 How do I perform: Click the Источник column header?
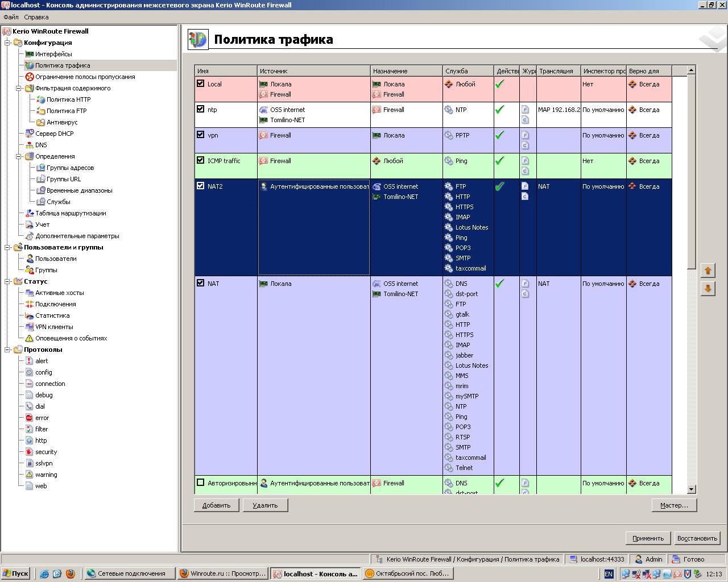[314, 71]
